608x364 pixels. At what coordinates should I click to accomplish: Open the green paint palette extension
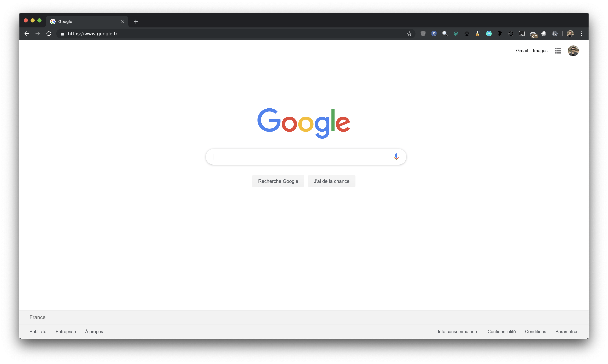coord(456,34)
